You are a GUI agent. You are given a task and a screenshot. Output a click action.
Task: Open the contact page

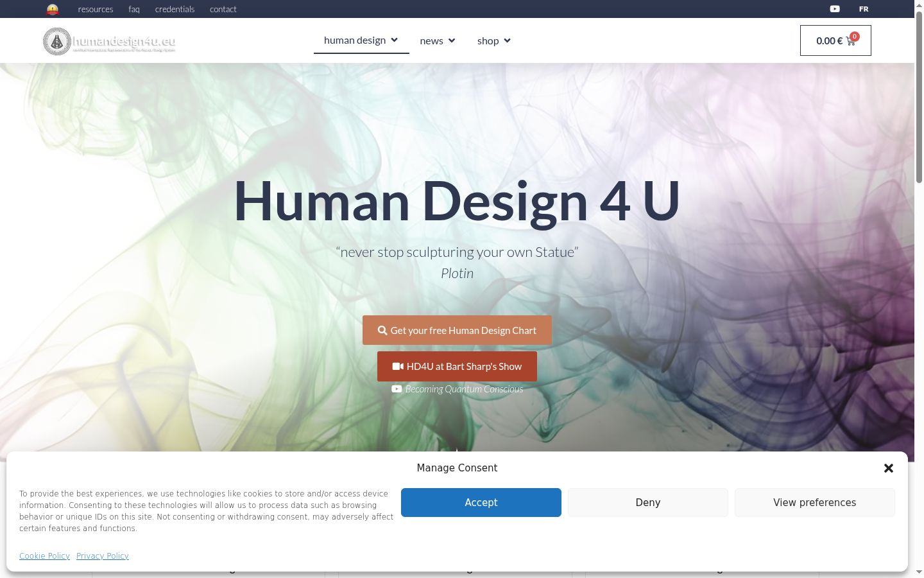click(223, 9)
